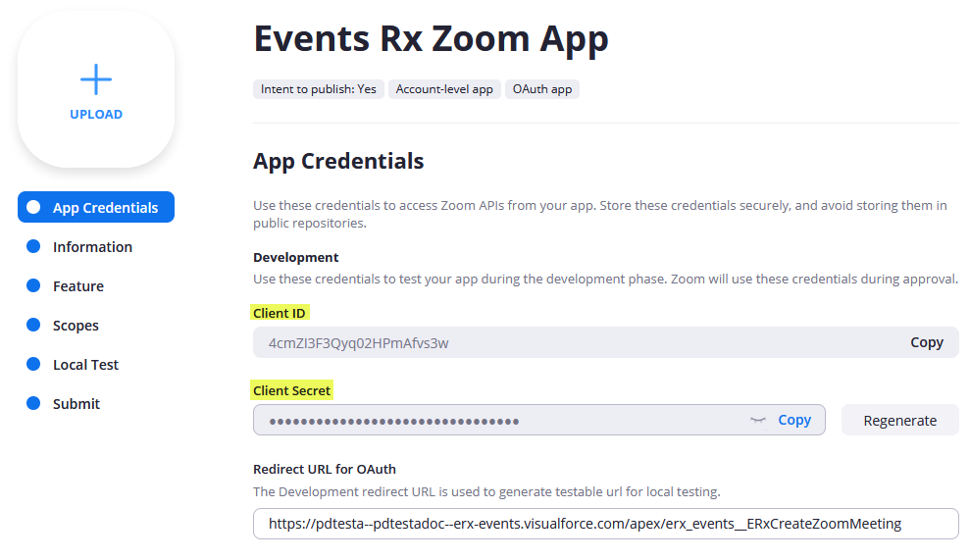
Task: Click the Client ID value field
Action: (569, 342)
